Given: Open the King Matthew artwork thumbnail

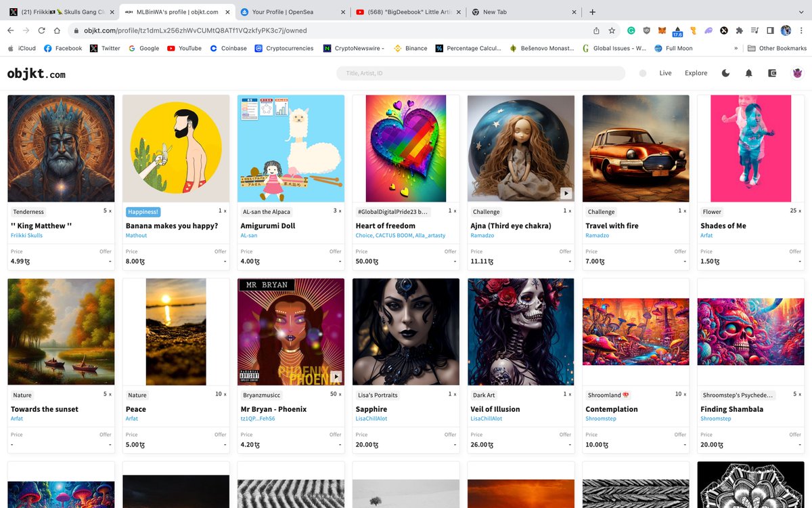Looking at the screenshot, I should pos(61,148).
